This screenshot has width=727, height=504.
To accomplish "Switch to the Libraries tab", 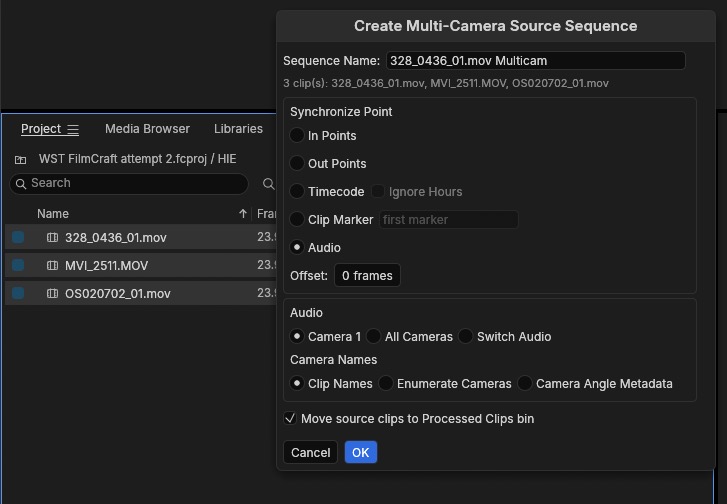I will pyautogui.click(x=238, y=129).
